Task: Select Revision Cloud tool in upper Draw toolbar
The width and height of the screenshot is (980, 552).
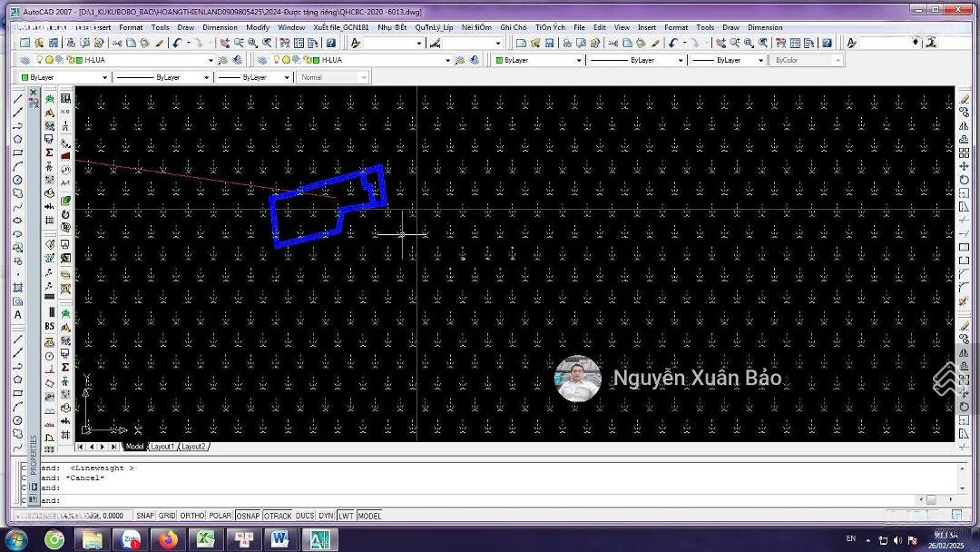Action: tap(18, 193)
